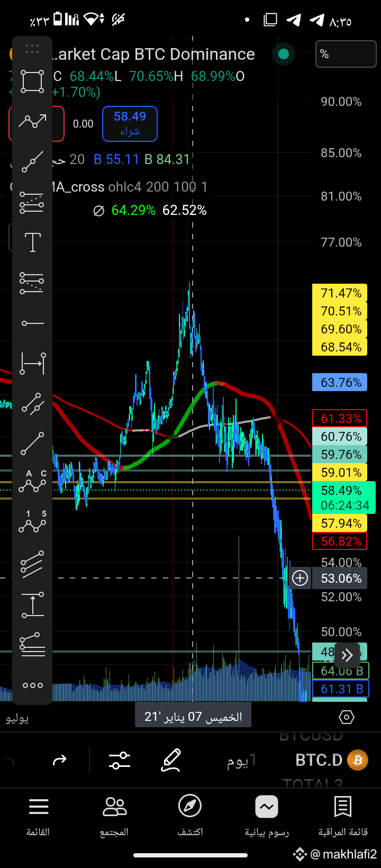381x868 pixels.
Task: Tap the B 55.11 volume value
Action: coord(116,159)
